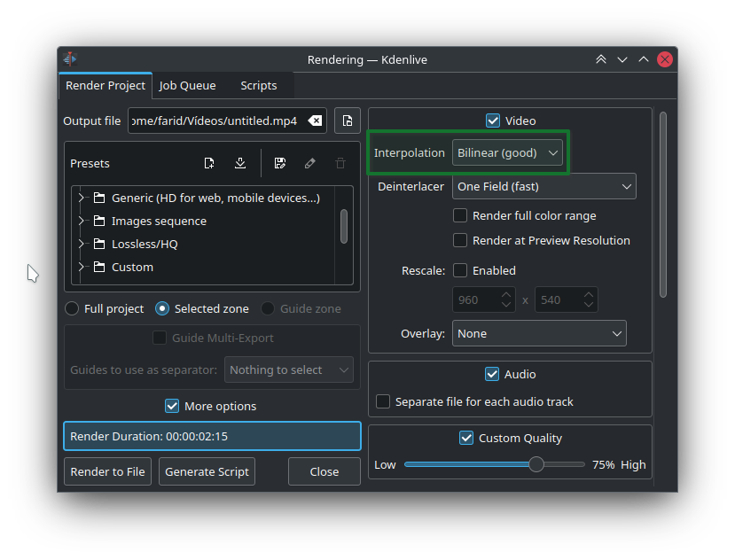
Task: Open the Deinterlacer dropdown
Action: click(544, 186)
